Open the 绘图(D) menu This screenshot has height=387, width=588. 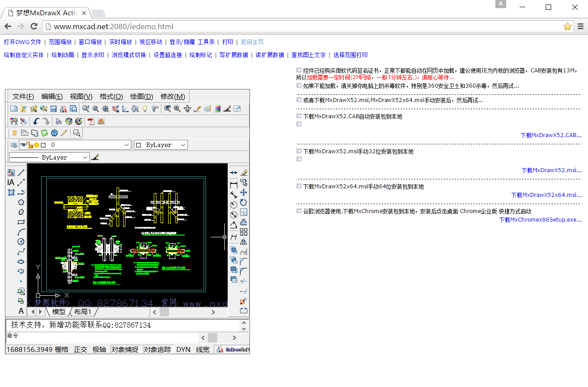(142, 97)
